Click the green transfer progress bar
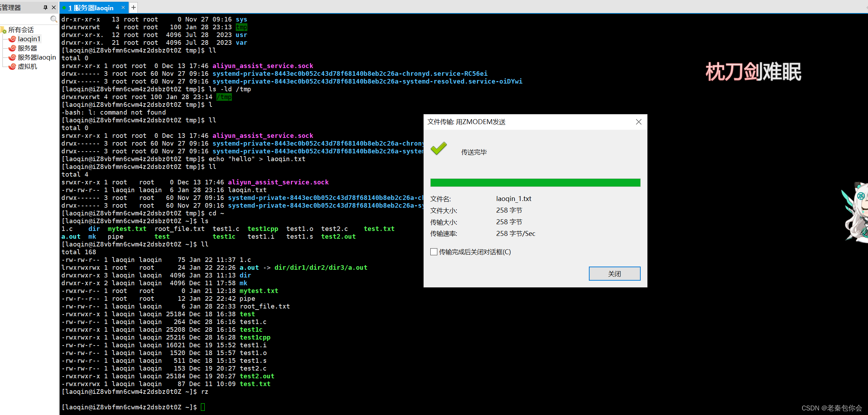This screenshot has height=415, width=868. pos(535,183)
